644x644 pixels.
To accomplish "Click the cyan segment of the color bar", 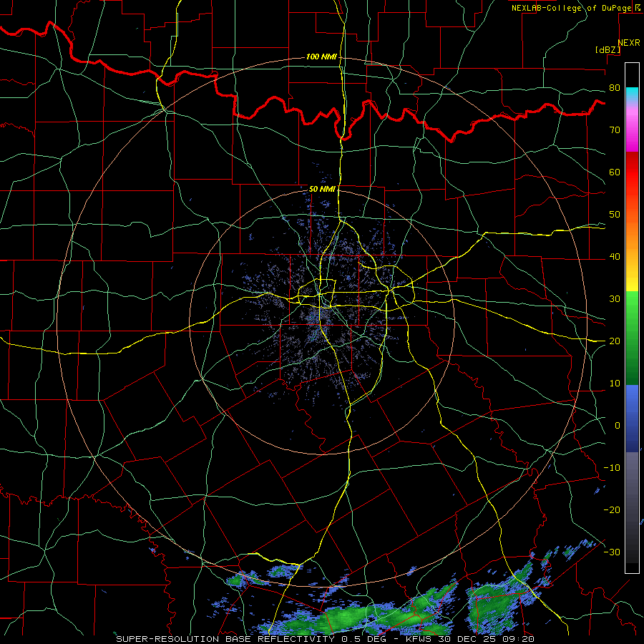I will coord(632,94).
